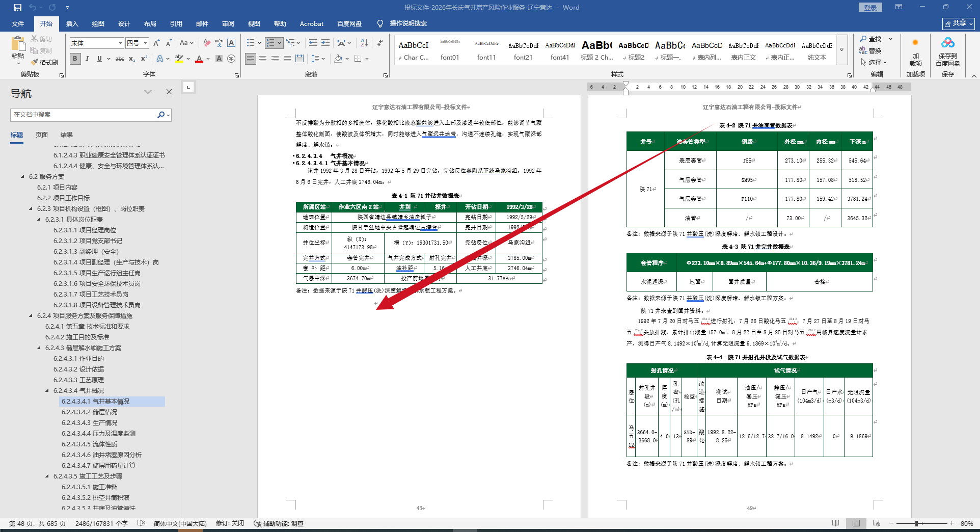This screenshot has height=532, width=980.
Task: Toggle underline formatting
Action: coord(99,59)
